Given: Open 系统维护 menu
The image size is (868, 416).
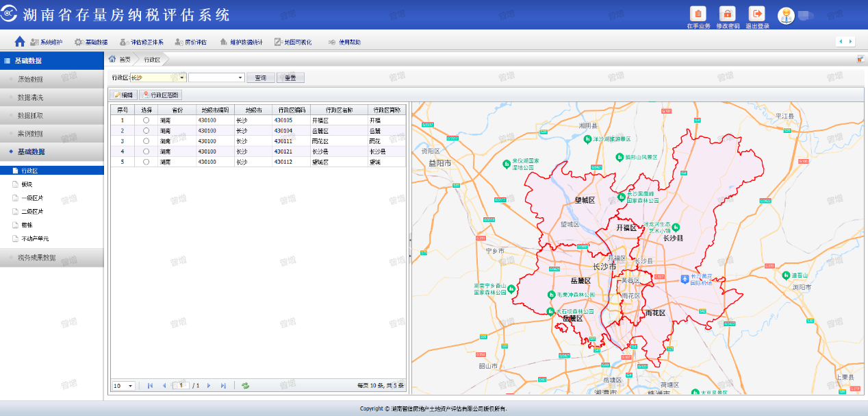Looking at the screenshot, I should point(47,42).
